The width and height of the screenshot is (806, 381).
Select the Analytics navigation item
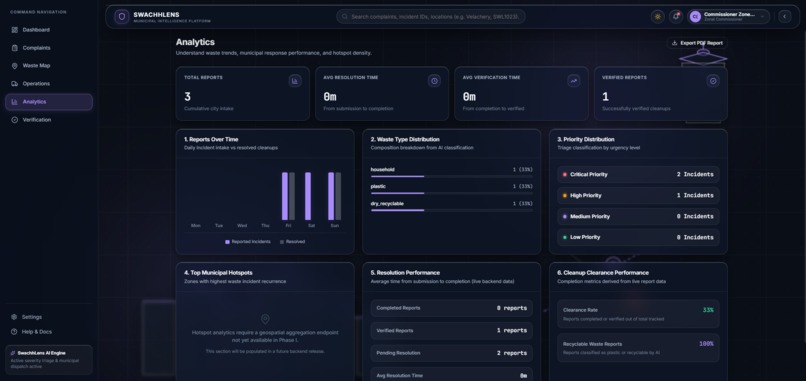point(49,102)
